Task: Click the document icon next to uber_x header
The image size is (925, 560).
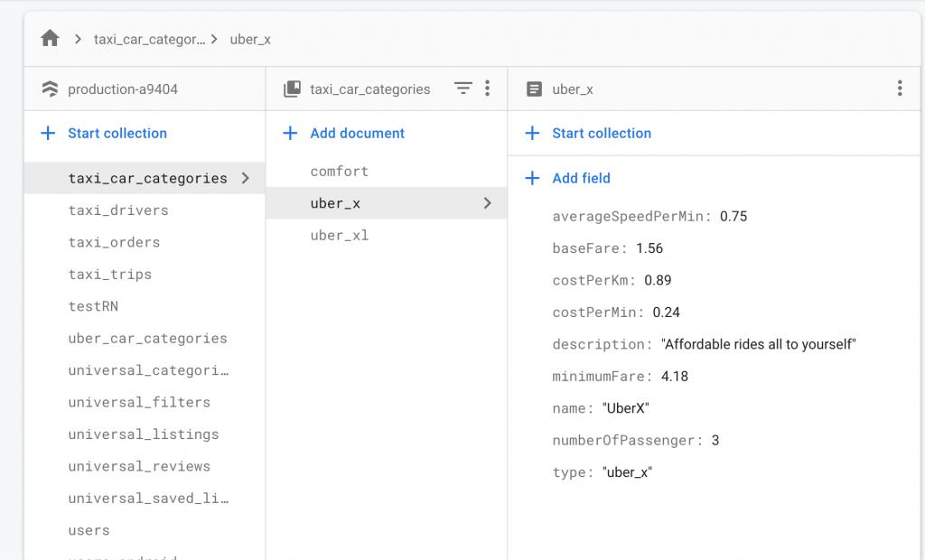Action: (536, 89)
